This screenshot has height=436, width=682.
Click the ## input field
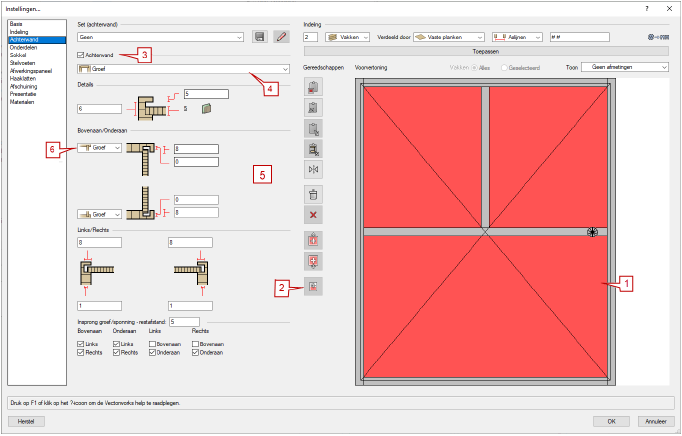(580, 37)
